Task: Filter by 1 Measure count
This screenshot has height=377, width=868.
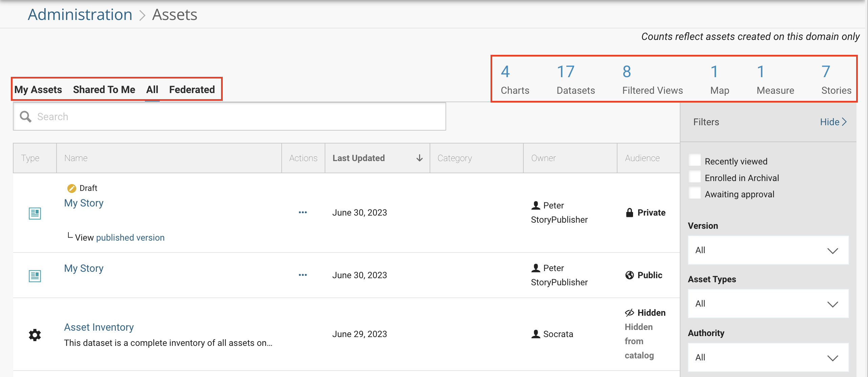Action: (775, 80)
